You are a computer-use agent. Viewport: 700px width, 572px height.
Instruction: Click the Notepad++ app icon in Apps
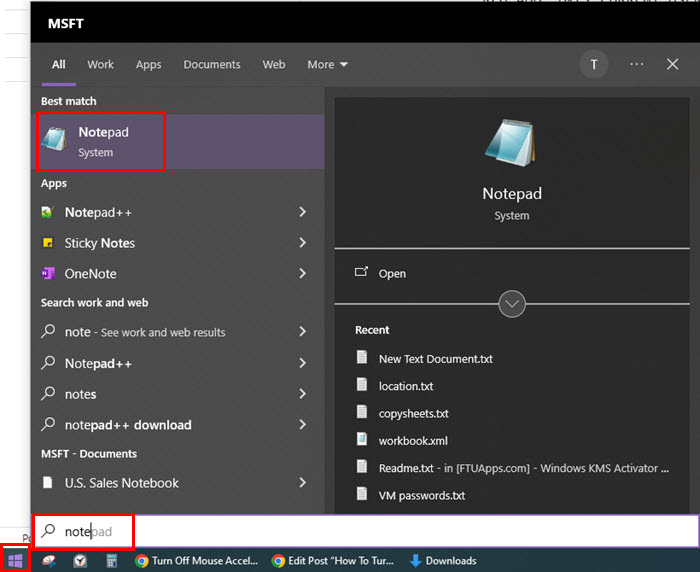click(x=47, y=212)
